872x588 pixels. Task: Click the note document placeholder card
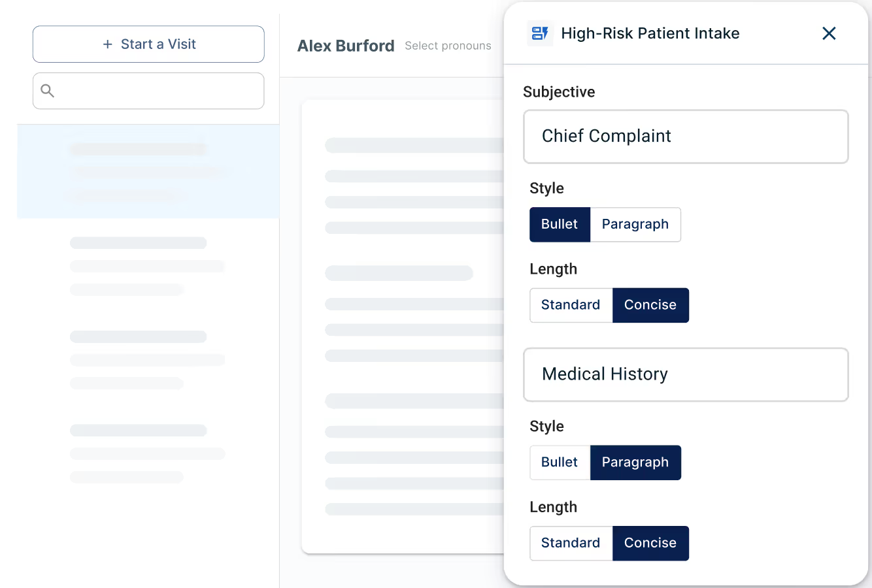[x=402, y=327]
